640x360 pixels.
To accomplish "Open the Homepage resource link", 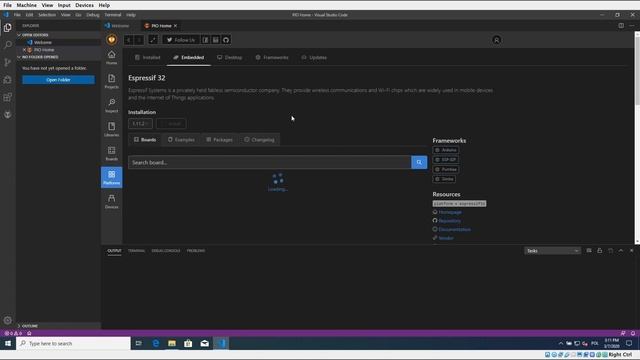I will click(x=450, y=212).
